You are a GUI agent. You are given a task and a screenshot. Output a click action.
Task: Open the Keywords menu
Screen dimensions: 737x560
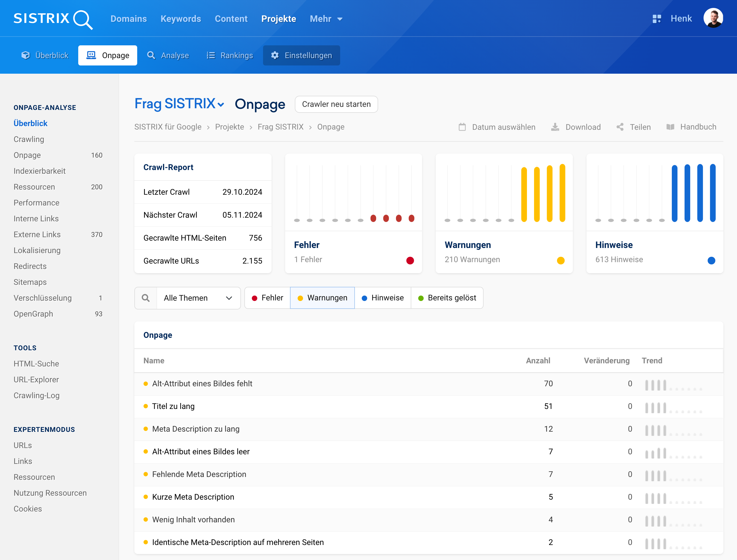point(181,19)
